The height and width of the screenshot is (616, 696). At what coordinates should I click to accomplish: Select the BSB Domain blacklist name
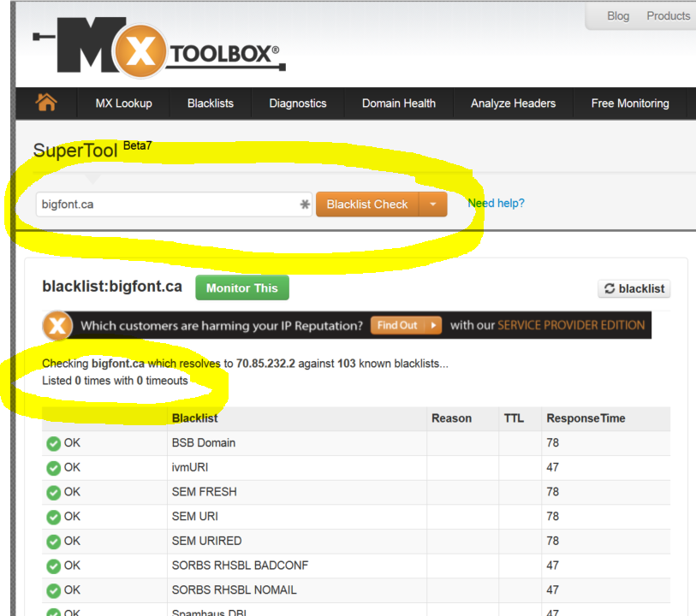[203, 442]
